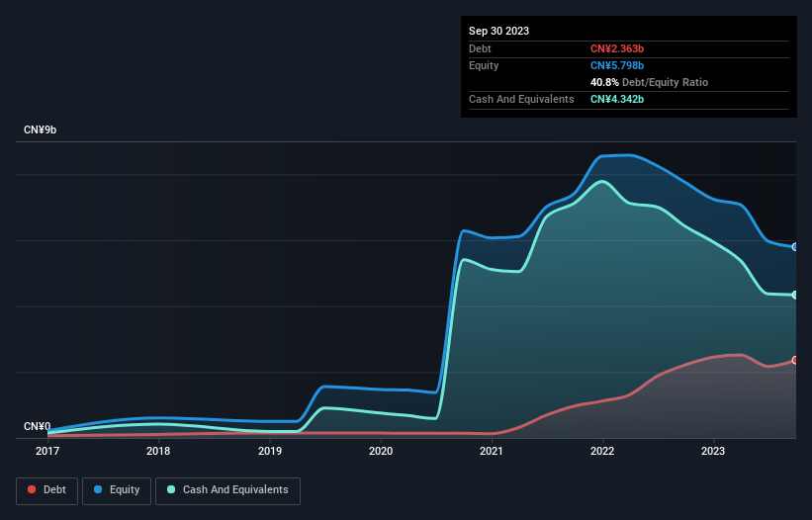The image size is (812, 520).
Task: Click Cash And Equivalents label in tooltip
Action: [x=521, y=99]
